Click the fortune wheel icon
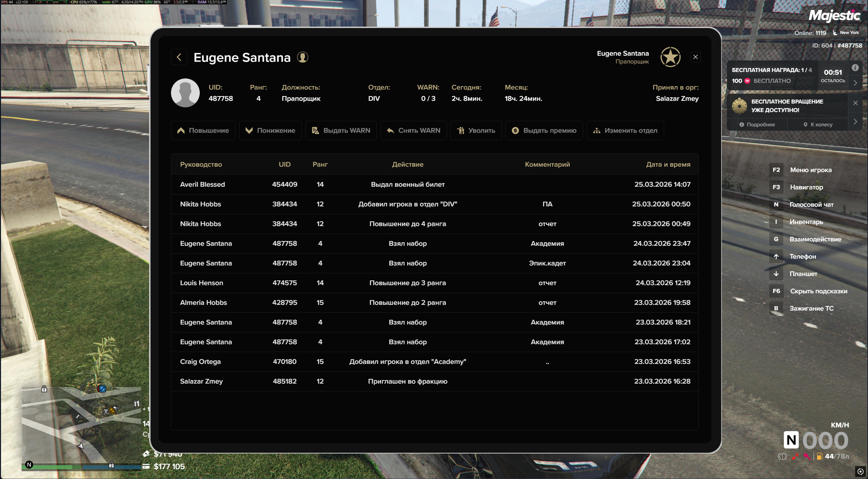Image resolution: width=868 pixels, height=479 pixels. pos(739,106)
